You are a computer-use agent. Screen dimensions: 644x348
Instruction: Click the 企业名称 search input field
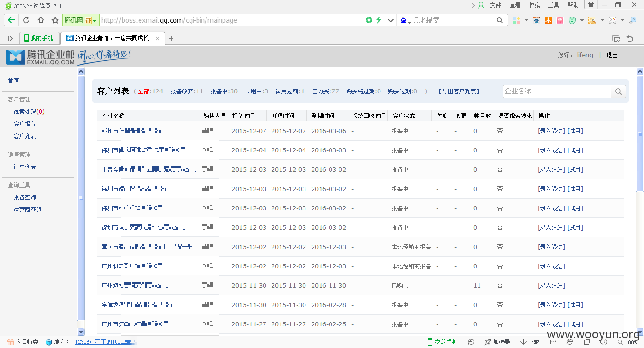[557, 91]
